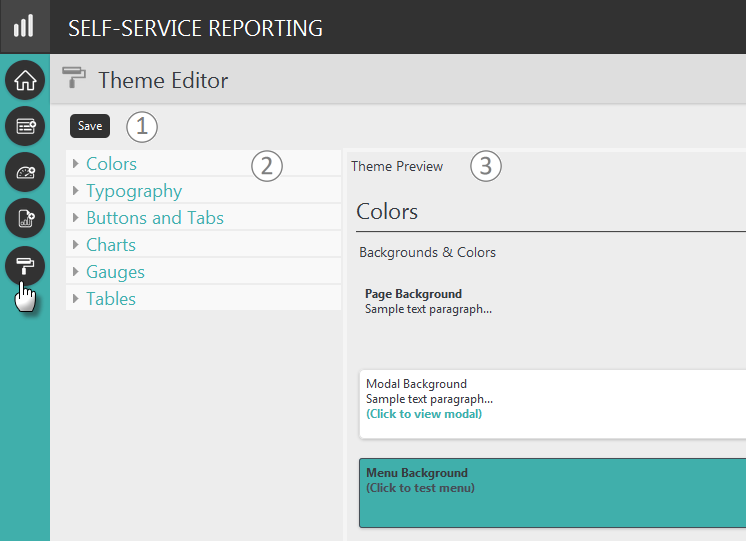746x560 pixels.
Task: Go to Home in the sidebar
Action: click(x=25, y=80)
